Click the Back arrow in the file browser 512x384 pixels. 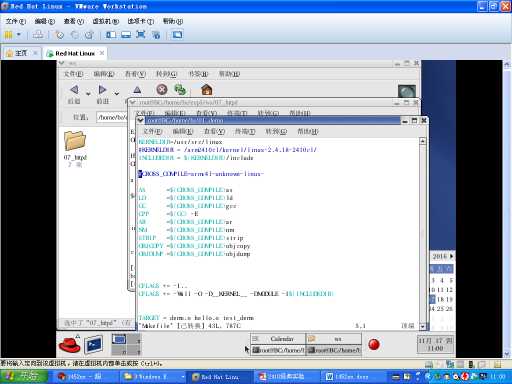pyautogui.click(x=74, y=89)
